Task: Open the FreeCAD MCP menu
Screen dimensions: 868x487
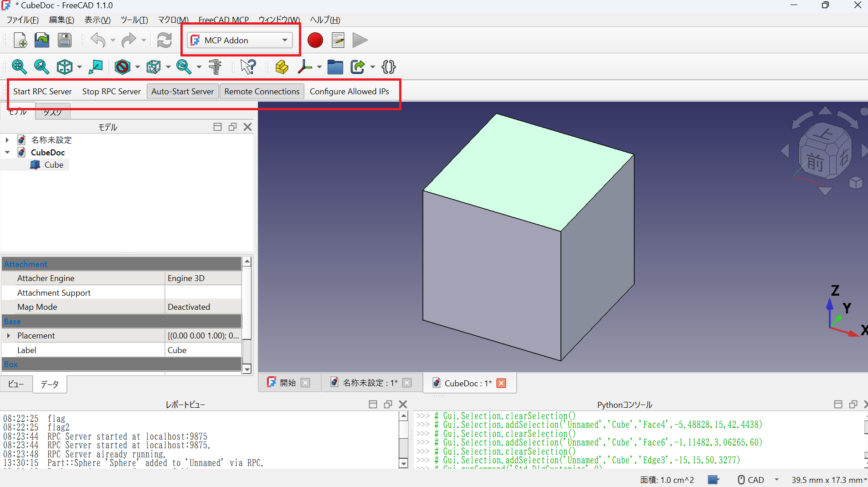Action: pos(223,20)
